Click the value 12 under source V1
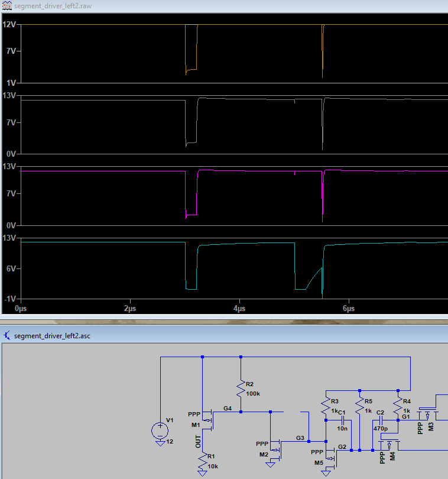The height and width of the screenshot is (479, 448). (170, 441)
